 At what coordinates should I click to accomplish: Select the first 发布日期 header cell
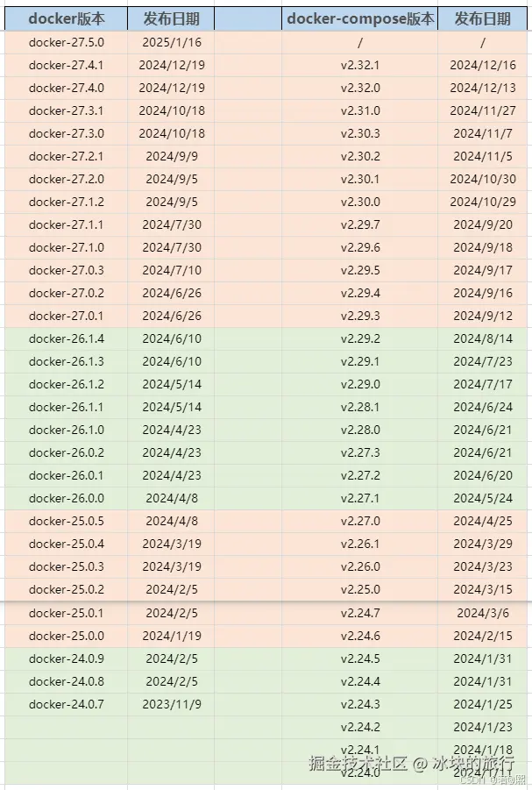pos(171,19)
